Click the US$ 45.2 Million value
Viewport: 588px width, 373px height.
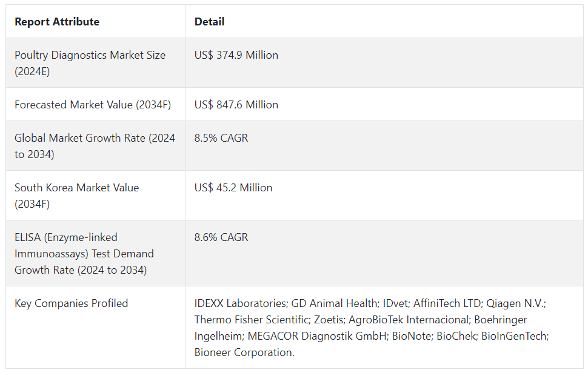pos(233,188)
